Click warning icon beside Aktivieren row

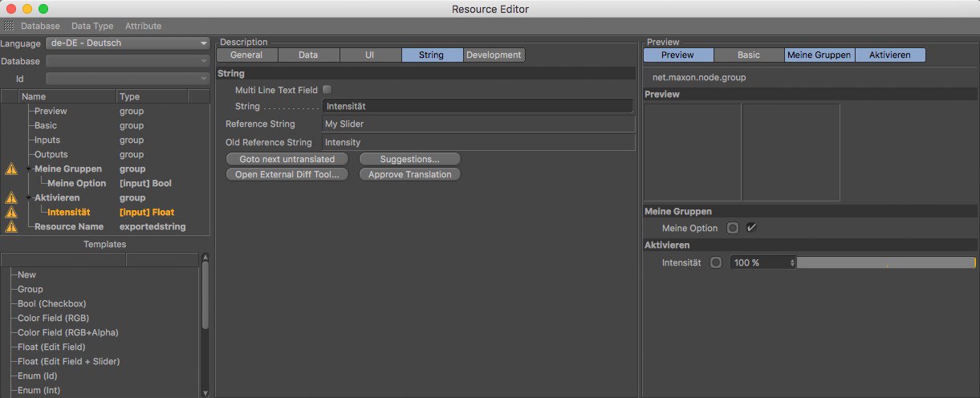11,198
